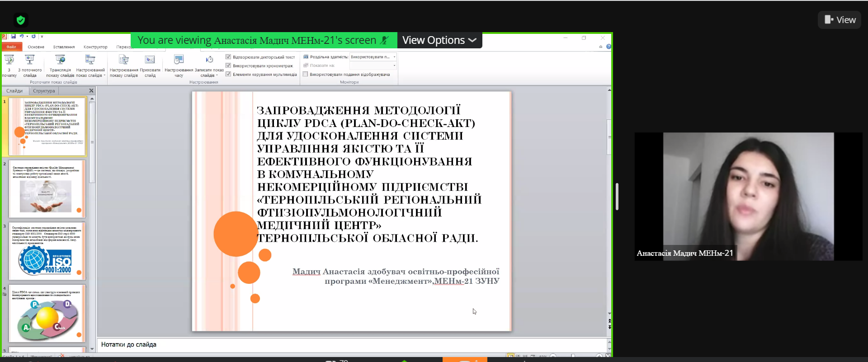This screenshot has height=362, width=868.
Task: Close the slides thumbnail pane
Action: pos(91,91)
